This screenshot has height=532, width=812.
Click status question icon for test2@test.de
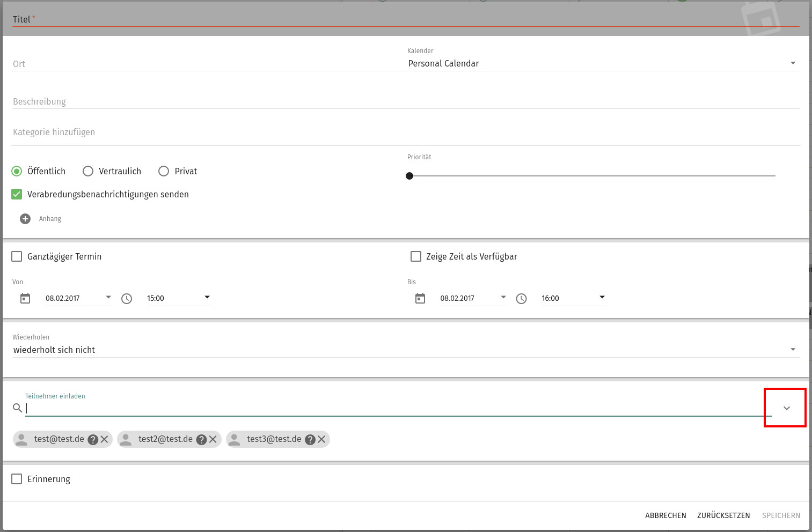[202, 440]
